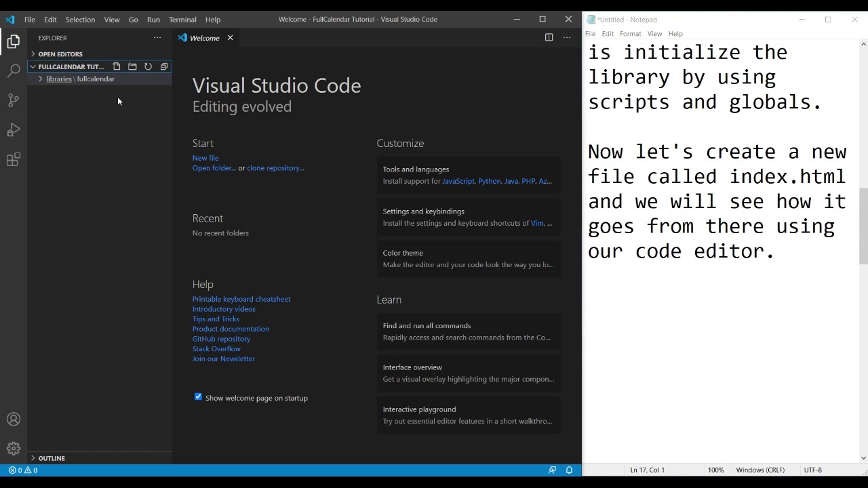Image resolution: width=868 pixels, height=488 pixels.
Task: Open the Selection menu
Action: [x=80, y=19]
